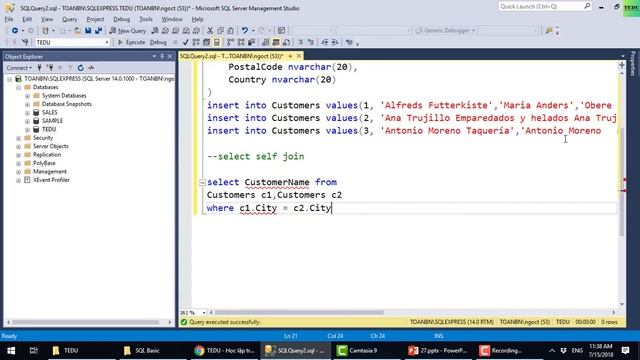Open Activity Monitor from Object Explorer
This screenshot has width=640, height=360.
(x=91, y=68)
